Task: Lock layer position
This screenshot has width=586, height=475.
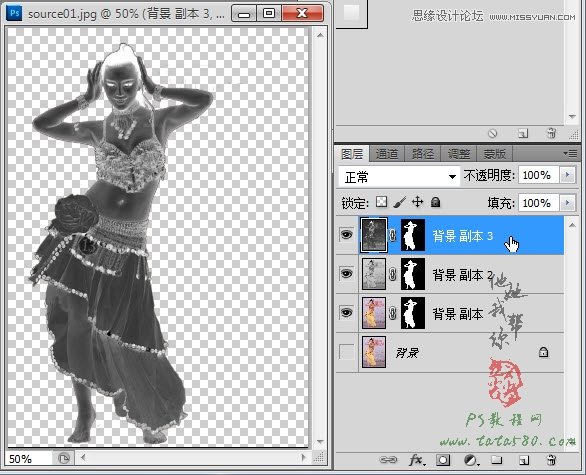Action: pos(417,202)
